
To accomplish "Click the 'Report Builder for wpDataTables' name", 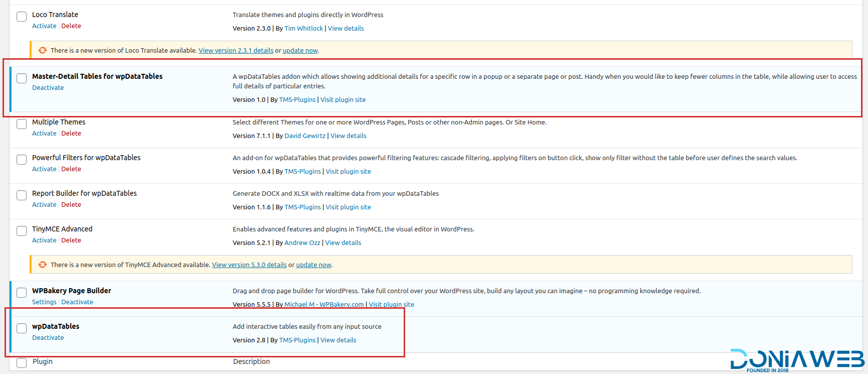I will pos(84,193).
